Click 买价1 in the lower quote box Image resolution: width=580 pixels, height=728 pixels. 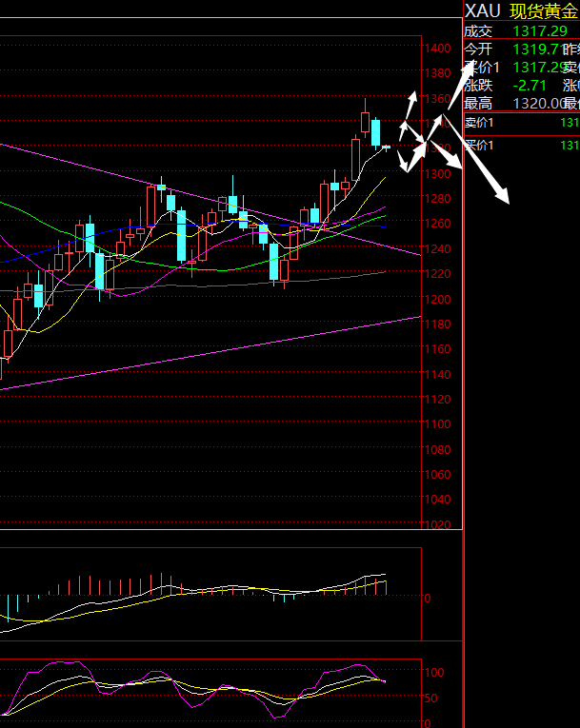click(479, 146)
